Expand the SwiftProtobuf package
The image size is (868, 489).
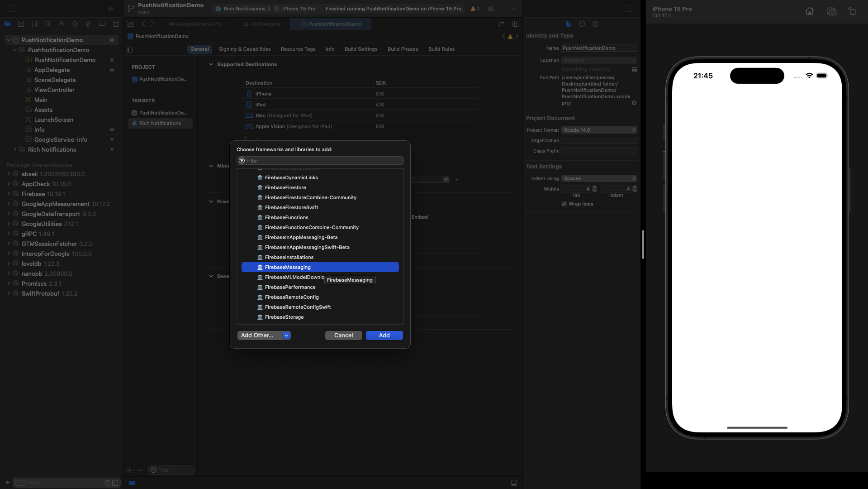tap(9, 293)
